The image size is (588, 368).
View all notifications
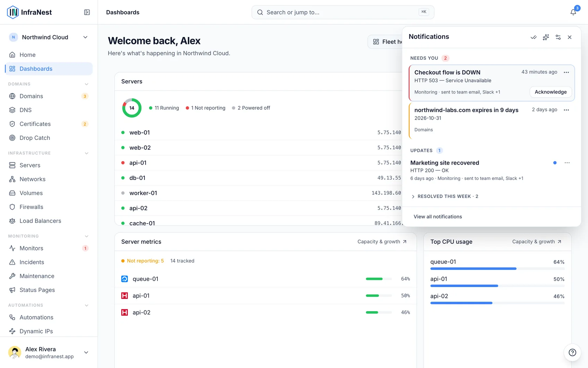click(438, 217)
